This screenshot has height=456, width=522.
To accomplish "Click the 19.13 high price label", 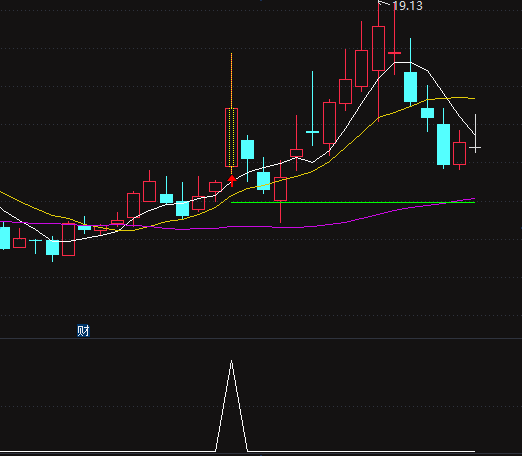I will [407, 6].
